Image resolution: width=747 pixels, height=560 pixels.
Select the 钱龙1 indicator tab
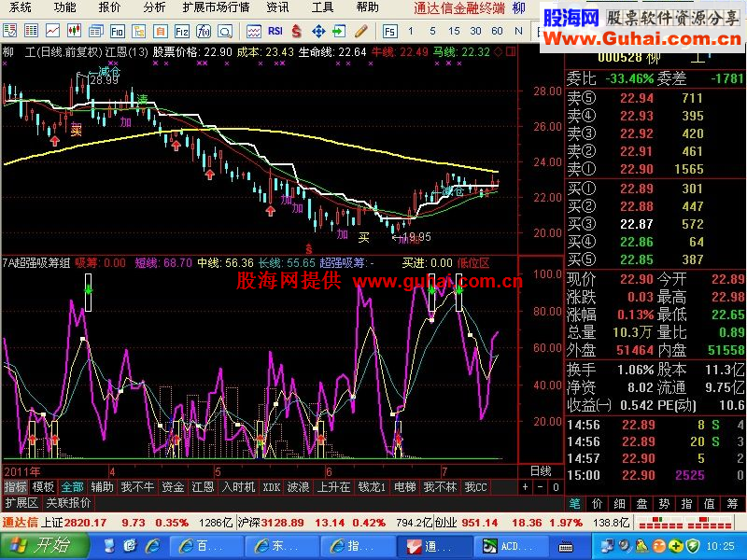pos(372,486)
